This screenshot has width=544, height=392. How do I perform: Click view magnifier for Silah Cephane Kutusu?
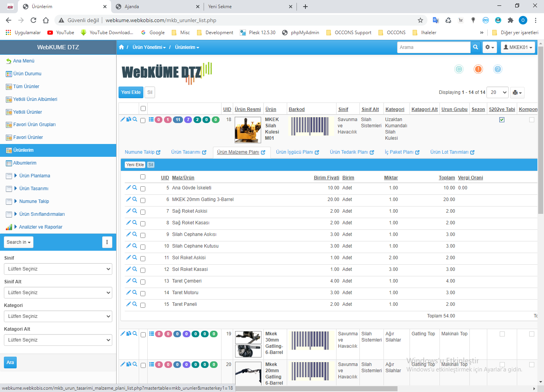(135, 246)
